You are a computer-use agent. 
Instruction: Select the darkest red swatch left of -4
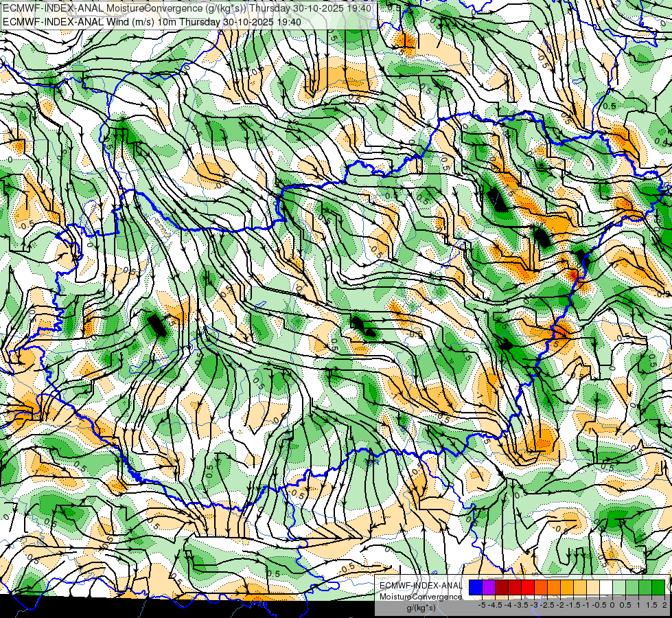[x=502, y=588]
